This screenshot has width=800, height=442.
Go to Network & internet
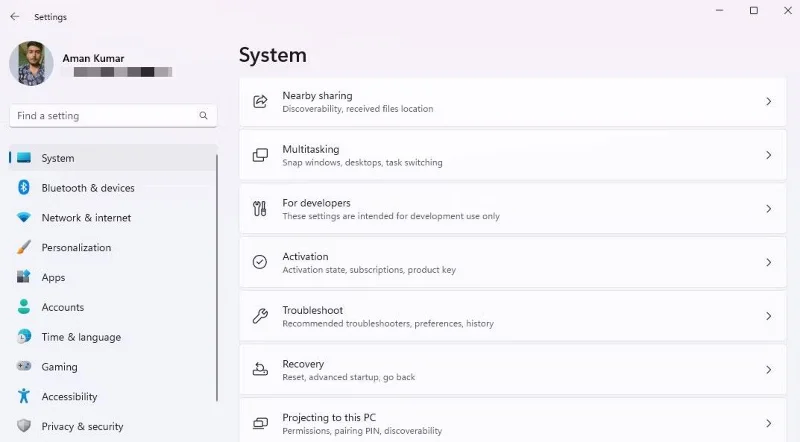[86, 217]
